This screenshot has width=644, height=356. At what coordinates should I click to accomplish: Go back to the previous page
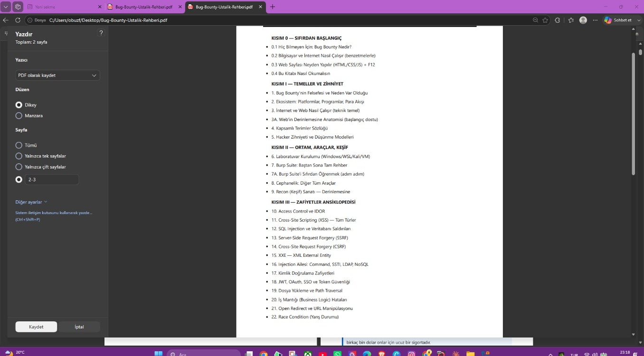click(6, 20)
